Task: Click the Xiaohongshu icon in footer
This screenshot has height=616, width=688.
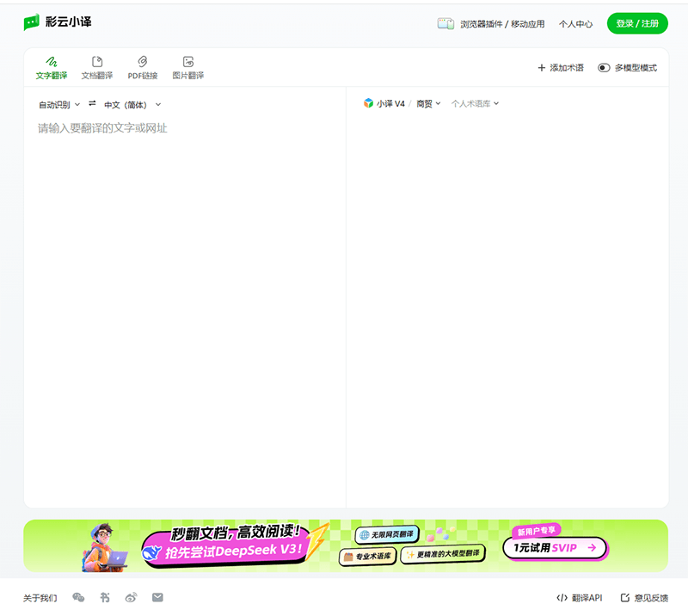Action: coord(105,597)
